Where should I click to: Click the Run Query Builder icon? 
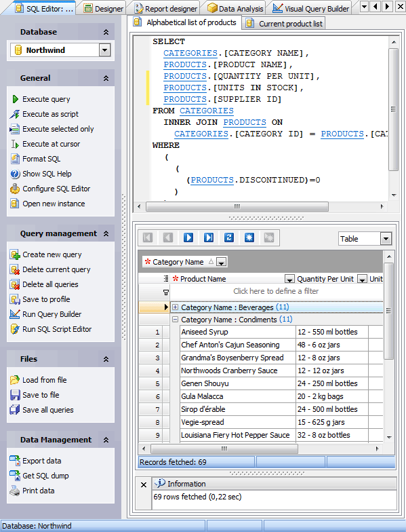click(15, 314)
